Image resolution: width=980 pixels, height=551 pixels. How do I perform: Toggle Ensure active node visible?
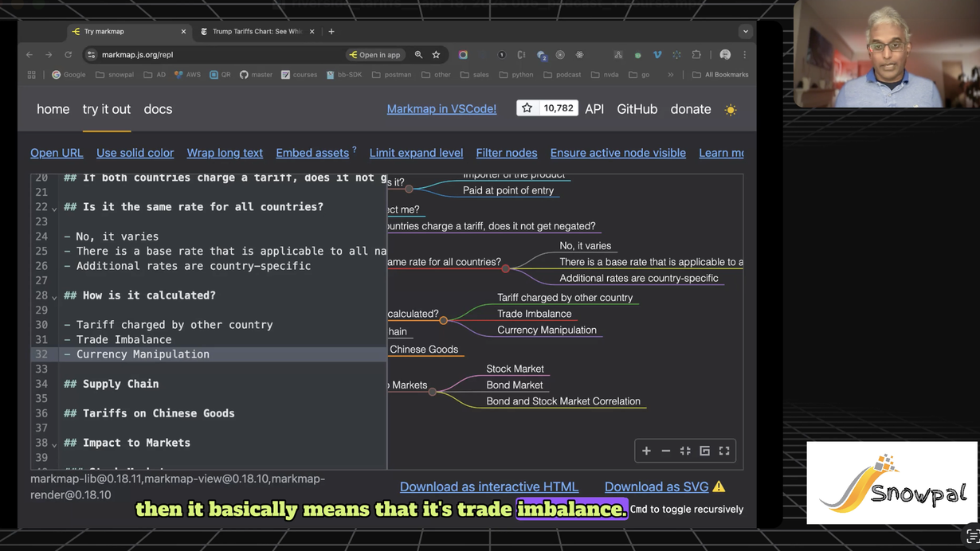pos(618,153)
